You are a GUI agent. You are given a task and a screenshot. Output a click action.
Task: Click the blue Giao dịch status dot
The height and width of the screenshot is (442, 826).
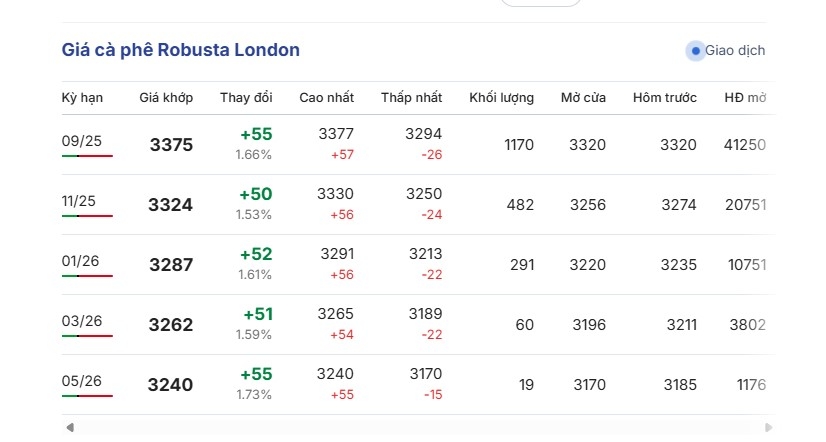695,51
